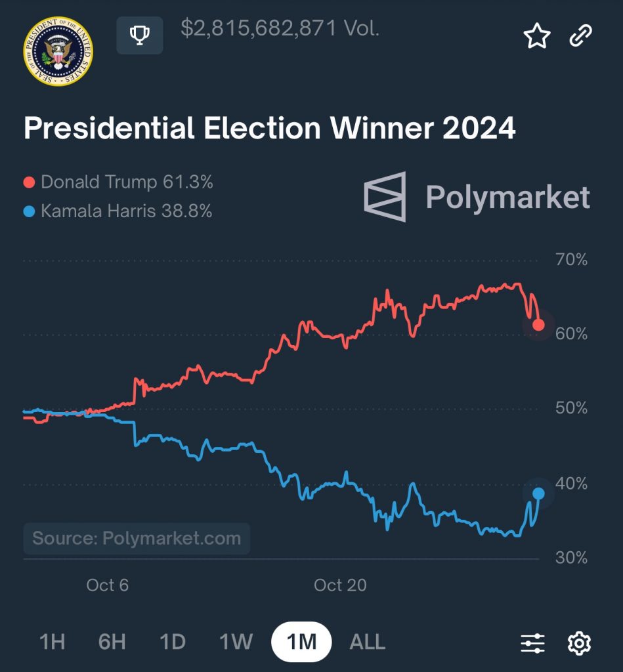
Task: Select the 6H time range
Action: coord(112,642)
